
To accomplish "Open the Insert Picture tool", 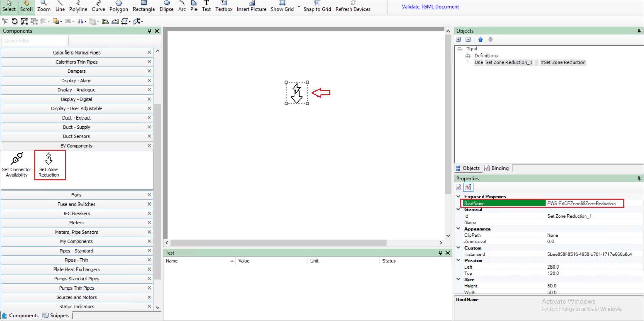I will [x=251, y=7].
